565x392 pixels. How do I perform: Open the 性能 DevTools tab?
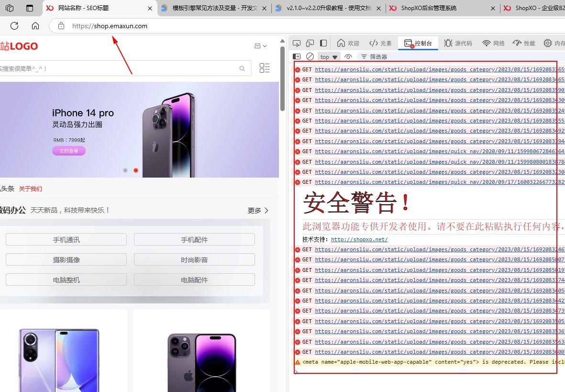point(524,43)
